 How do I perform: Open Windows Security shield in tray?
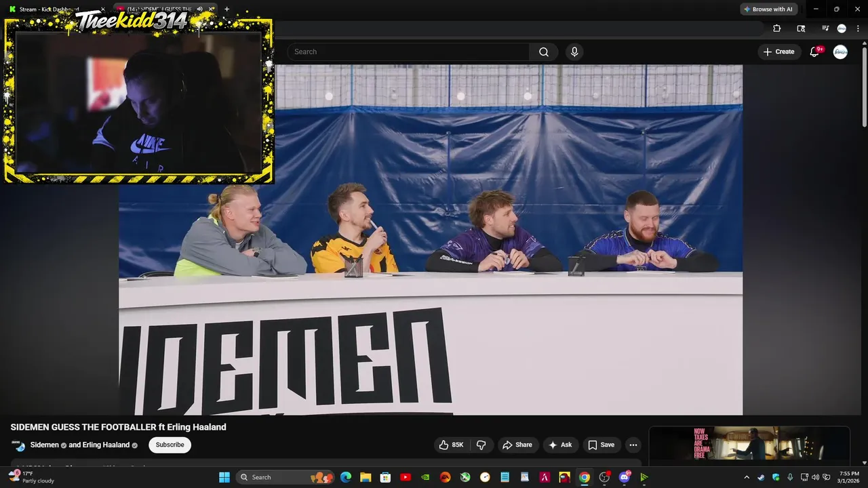pos(776,477)
